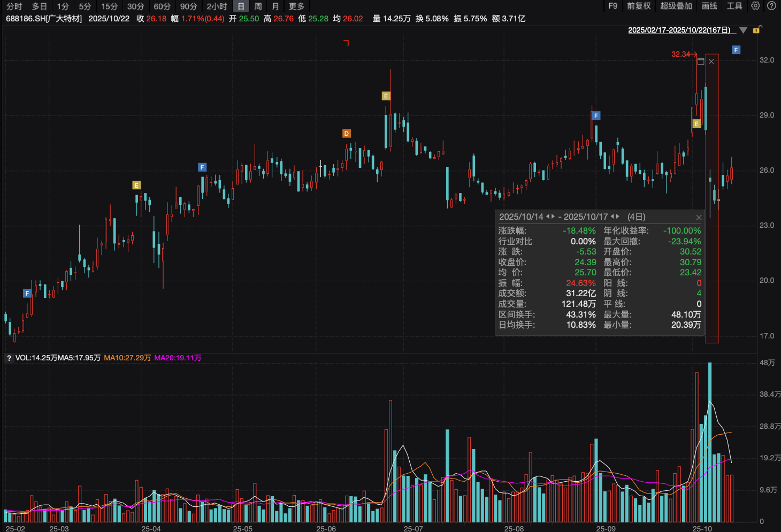
Task: Switch to the 60分 period tab
Action: click(x=162, y=6)
